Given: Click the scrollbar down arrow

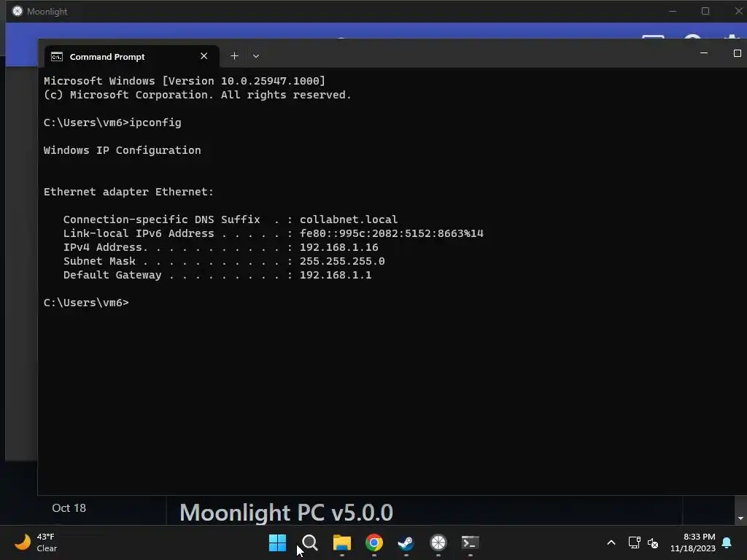Looking at the screenshot, I should pyautogui.click(x=740, y=518).
